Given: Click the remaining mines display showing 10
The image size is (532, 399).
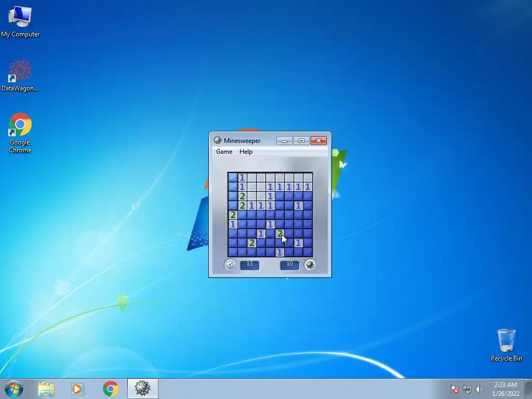Looking at the screenshot, I should pos(290,264).
